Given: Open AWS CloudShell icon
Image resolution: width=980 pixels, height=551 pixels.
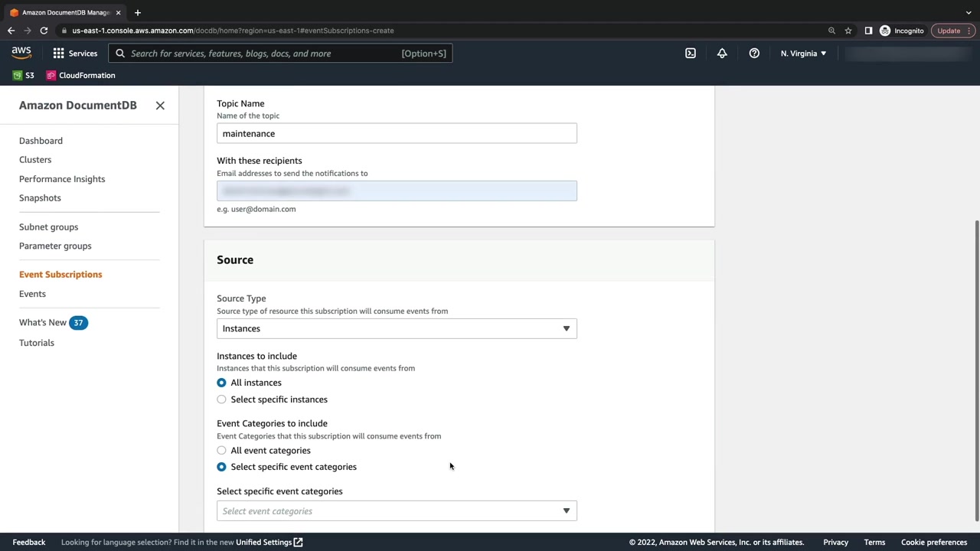Looking at the screenshot, I should coord(691,54).
